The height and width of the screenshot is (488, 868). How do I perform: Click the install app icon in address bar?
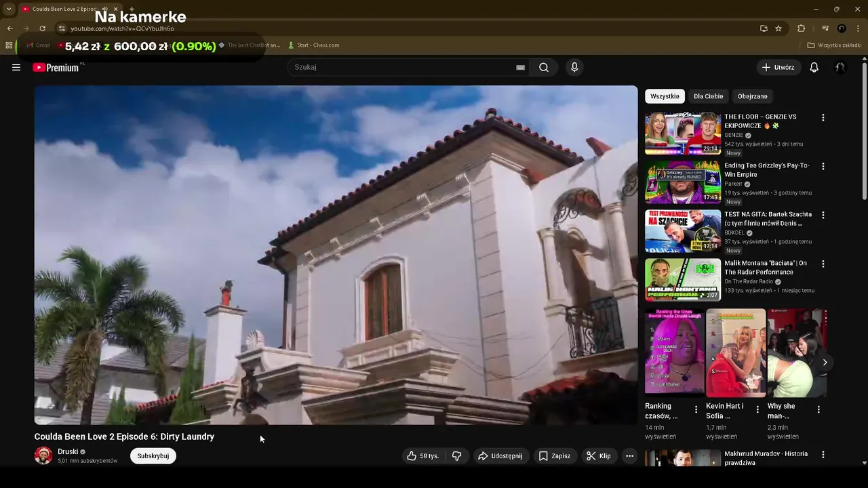(x=764, y=28)
